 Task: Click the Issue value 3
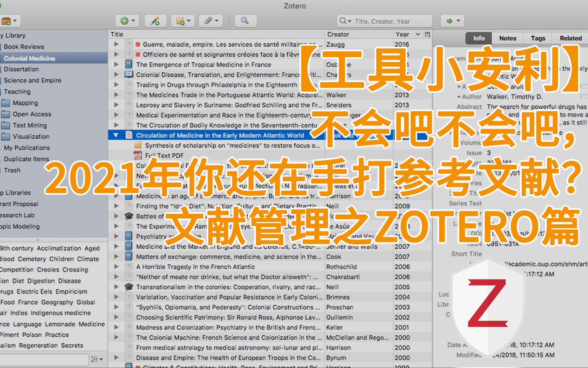pyautogui.click(x=489, y=153)
